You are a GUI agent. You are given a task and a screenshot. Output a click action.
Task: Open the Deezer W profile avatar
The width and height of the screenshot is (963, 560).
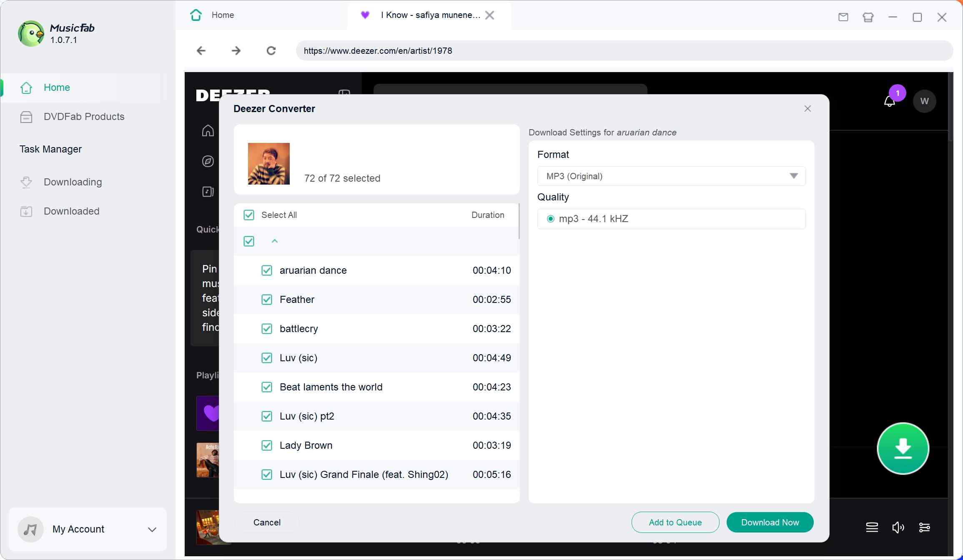point(924,101)
